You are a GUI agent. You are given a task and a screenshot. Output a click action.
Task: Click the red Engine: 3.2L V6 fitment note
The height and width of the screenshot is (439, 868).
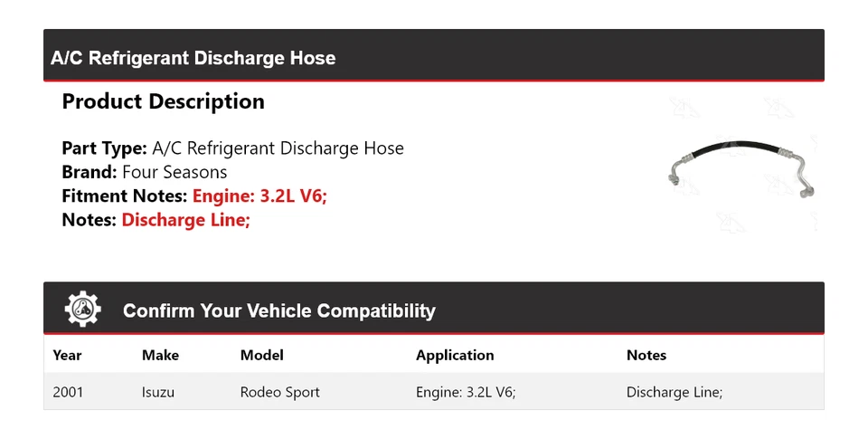260,196
